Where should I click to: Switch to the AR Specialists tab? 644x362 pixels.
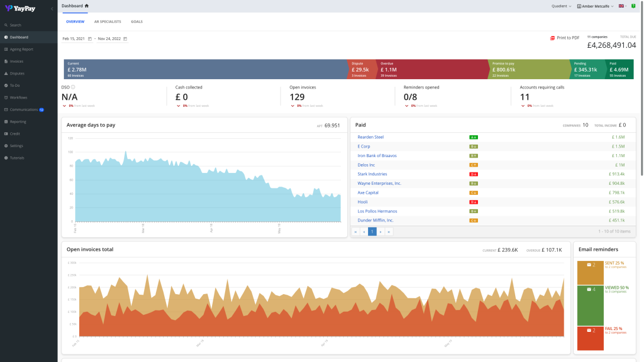click(108, 22)
